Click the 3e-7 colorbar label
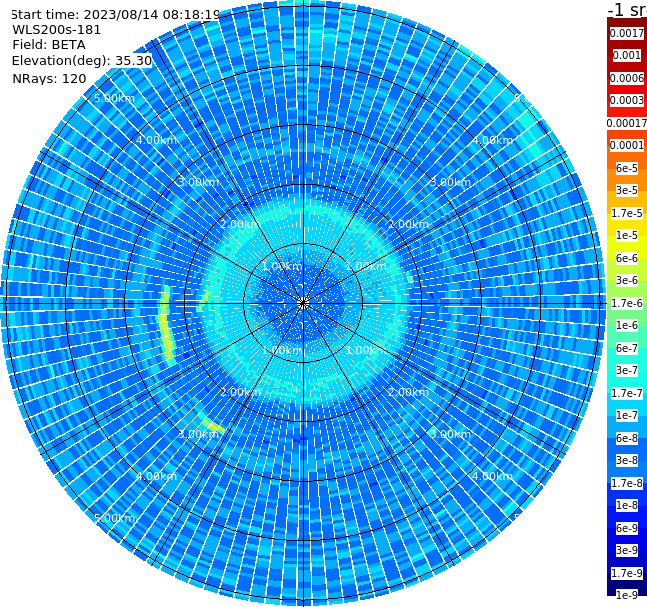The height and width of the screenshot is (607, 647). [627, 370]
